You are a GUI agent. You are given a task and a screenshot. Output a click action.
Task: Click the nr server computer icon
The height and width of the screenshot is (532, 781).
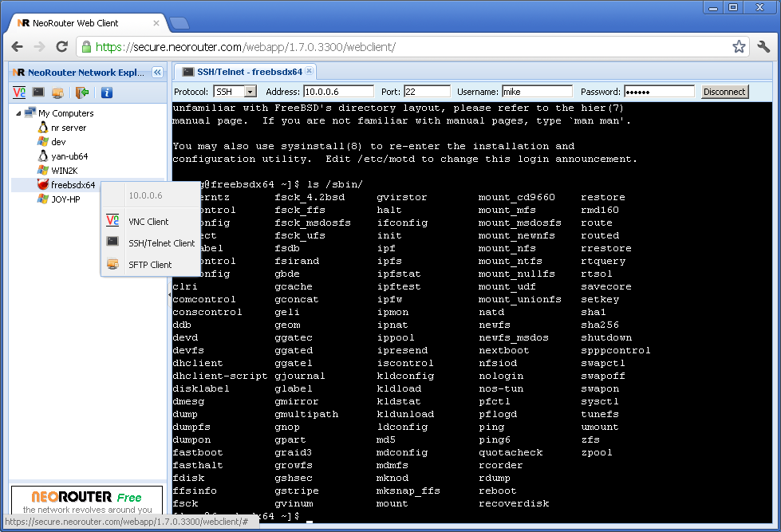[43, 127]
